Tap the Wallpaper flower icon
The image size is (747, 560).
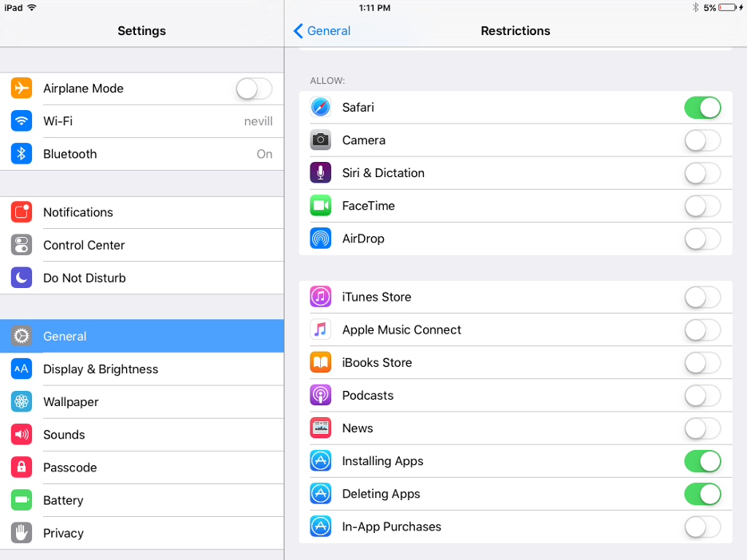[x=22, y=402]
